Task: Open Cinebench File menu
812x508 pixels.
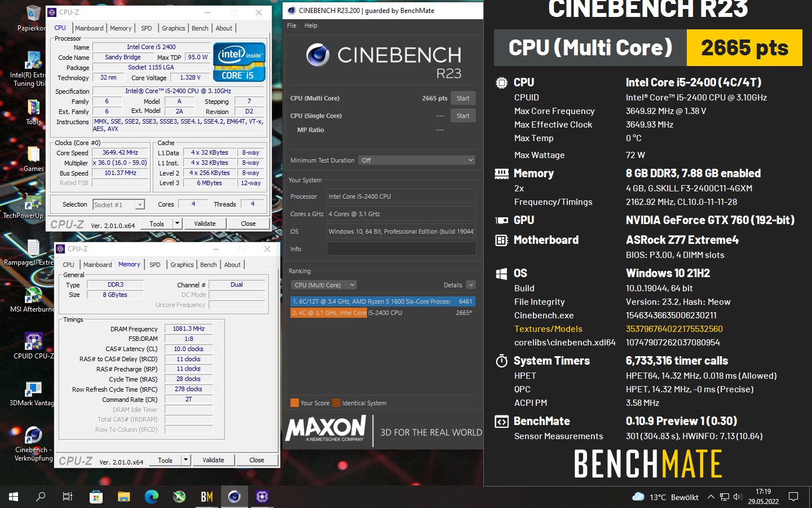Action: [292, 25]
